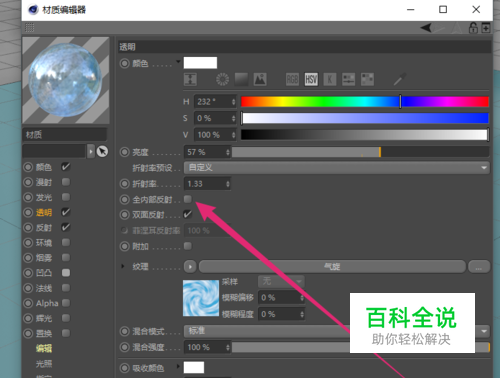Screen dimensions: 500x378
Task: Click the H hue value input field
Action: (x=215, y=102)
